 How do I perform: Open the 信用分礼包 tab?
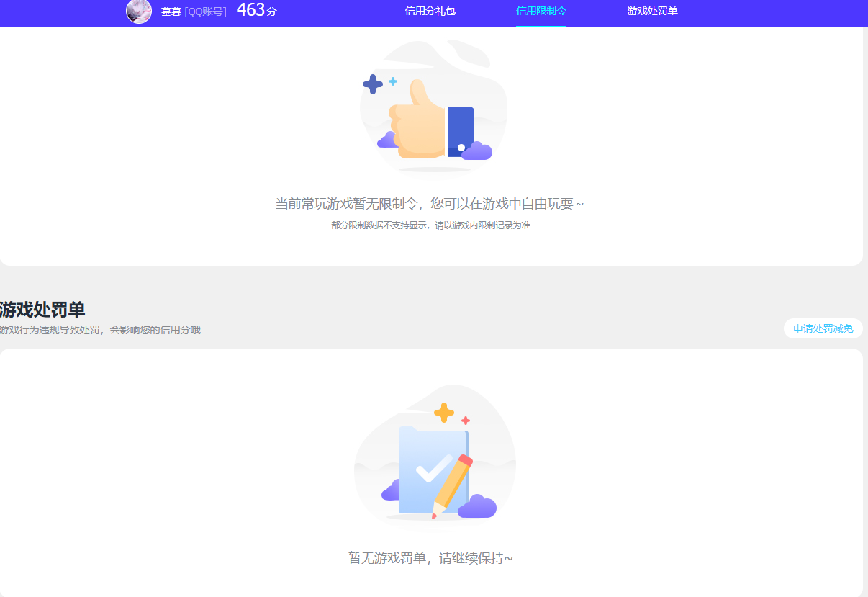pyautogui.click(x=430, y=12)
